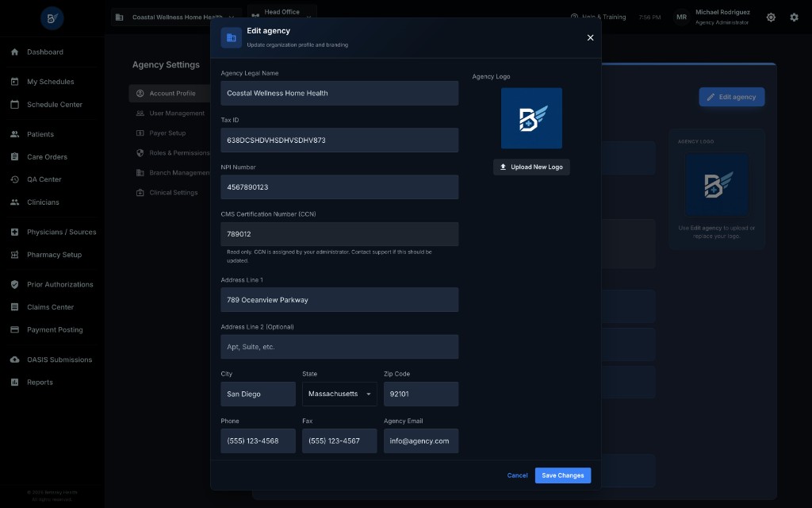The image size is (812, 508).
Task: Click the Upload New Logo button
Action: point(531,167)
